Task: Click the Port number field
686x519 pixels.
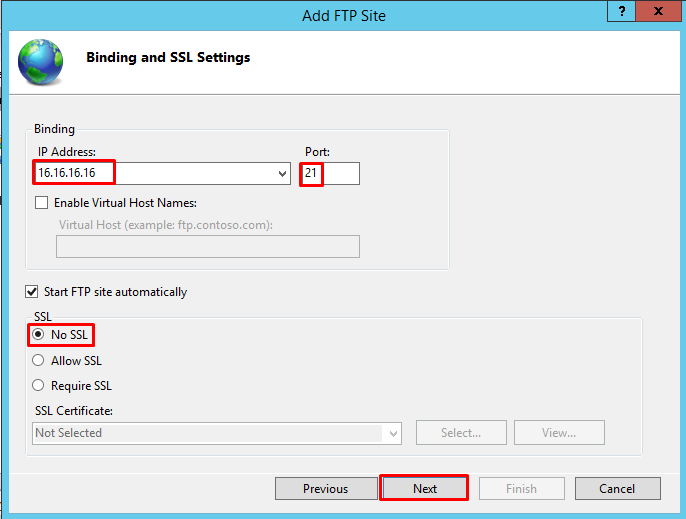Action: [x=330, y=173]
